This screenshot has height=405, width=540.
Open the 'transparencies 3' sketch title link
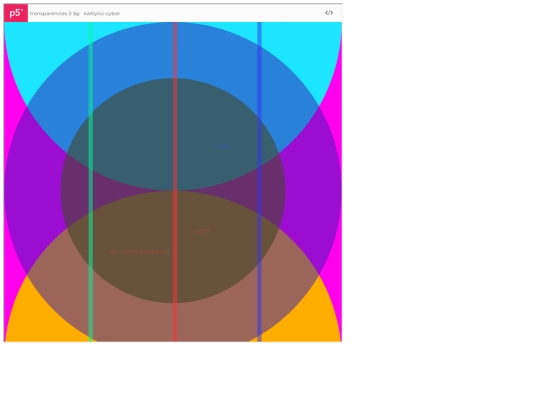point(51,13)
